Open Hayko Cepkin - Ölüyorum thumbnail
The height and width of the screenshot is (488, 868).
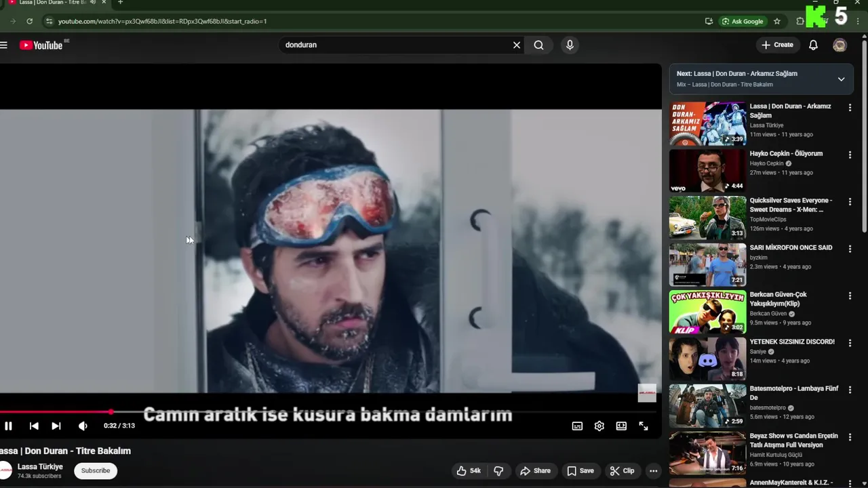(x=707, y=170)
